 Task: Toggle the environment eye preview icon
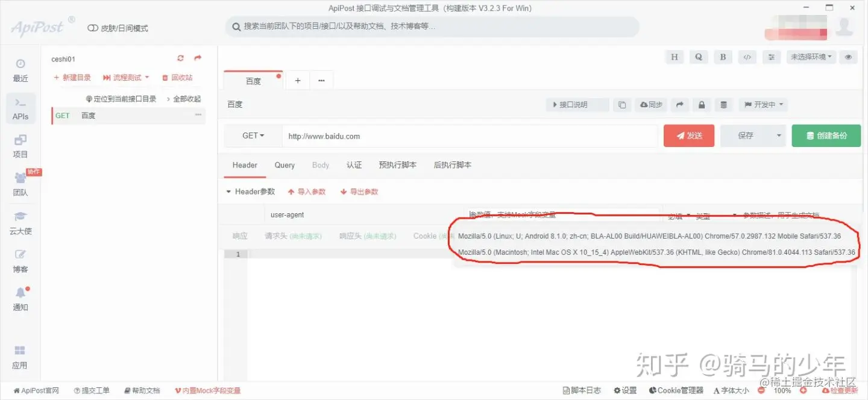(x=849, y=57)
